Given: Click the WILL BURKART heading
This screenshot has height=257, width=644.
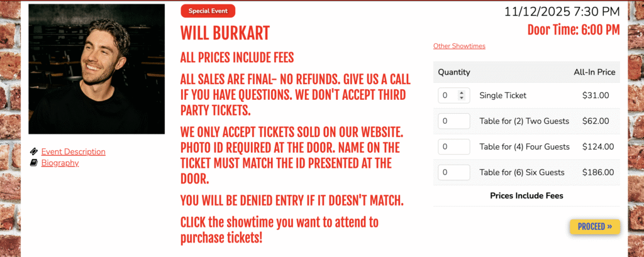Looking at the screenshot, I should click(x=225, y=33).
